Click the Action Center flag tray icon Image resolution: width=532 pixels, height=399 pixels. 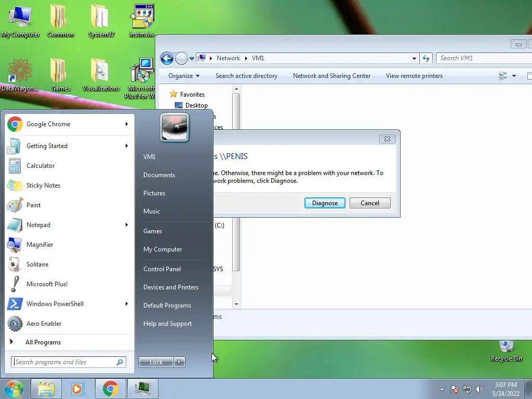coord(455,389)
